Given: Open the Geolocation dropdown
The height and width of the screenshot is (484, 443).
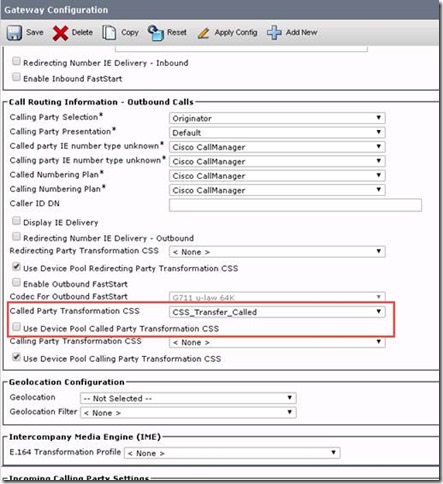Looking at the screenshot, I should (188, 398).
